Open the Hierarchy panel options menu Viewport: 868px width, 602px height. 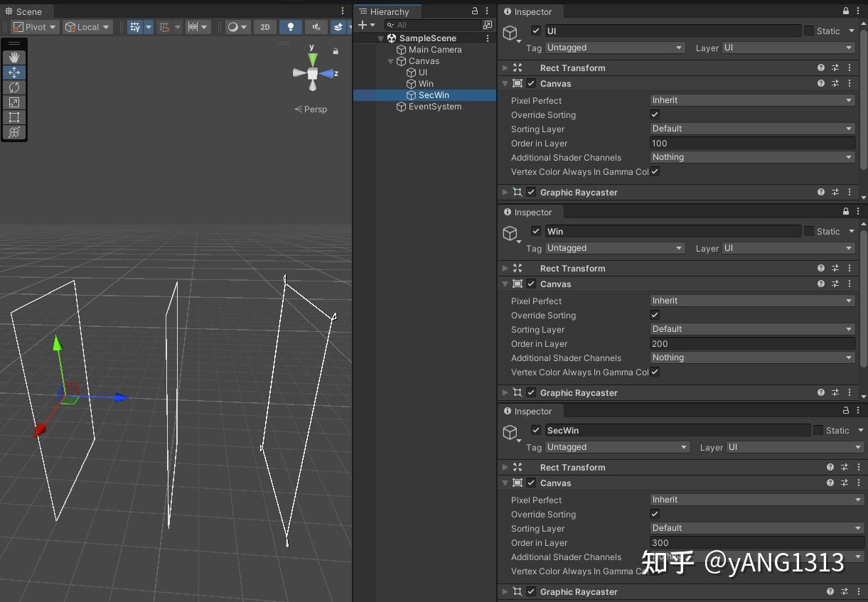(487, 11)
